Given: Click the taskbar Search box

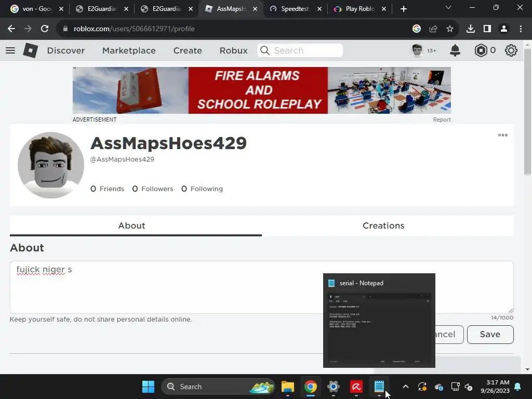Looking at the screenshot, I should [218, 387].
